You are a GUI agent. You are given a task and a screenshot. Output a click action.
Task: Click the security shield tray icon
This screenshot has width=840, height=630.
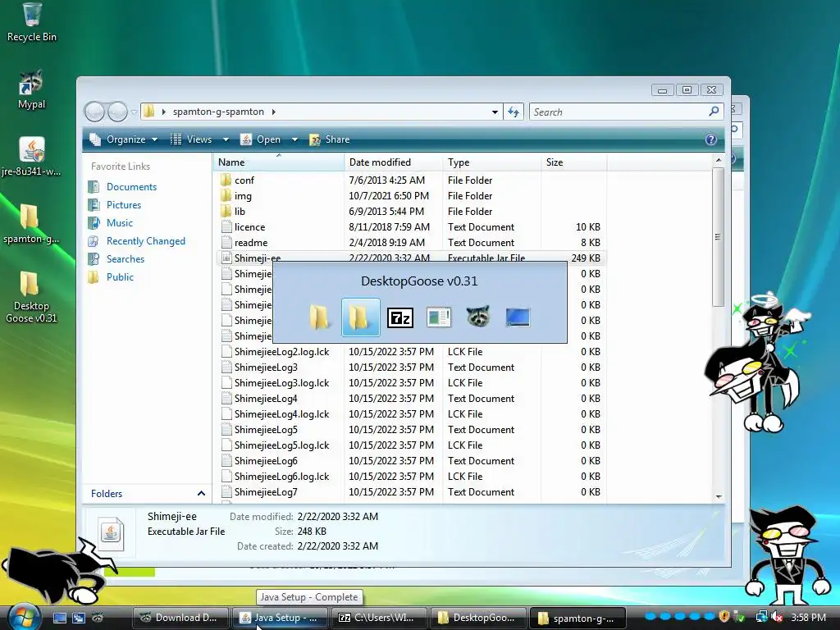point(724,617)
